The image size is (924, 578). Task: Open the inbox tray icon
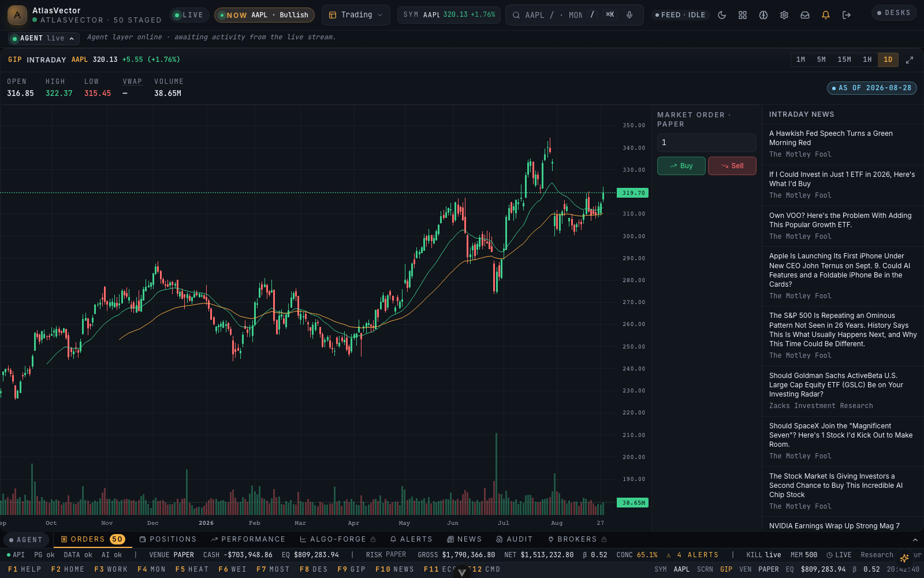pyautogui.click(x=805, y=15)
